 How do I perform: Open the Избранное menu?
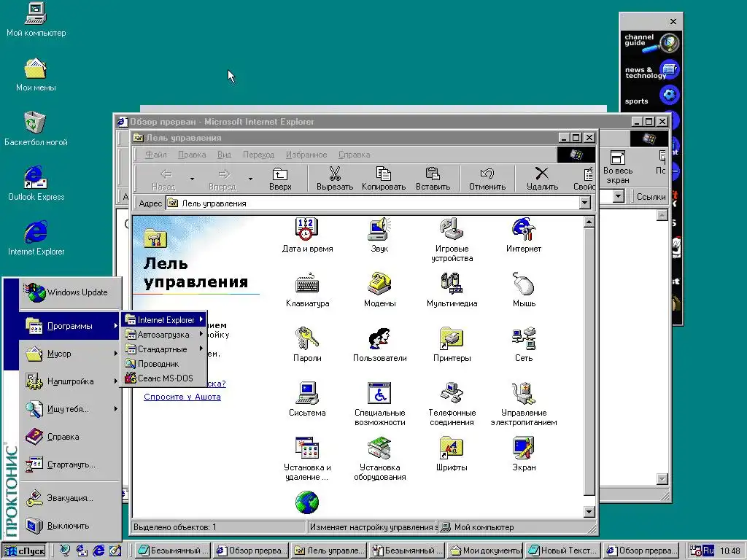306,155
